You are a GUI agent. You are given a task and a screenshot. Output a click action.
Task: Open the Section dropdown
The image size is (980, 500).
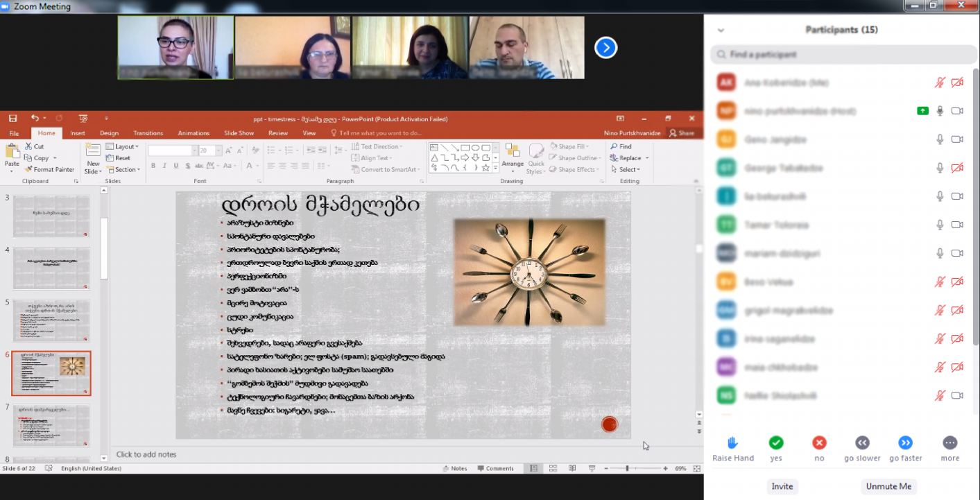click(x=123, y=169)
